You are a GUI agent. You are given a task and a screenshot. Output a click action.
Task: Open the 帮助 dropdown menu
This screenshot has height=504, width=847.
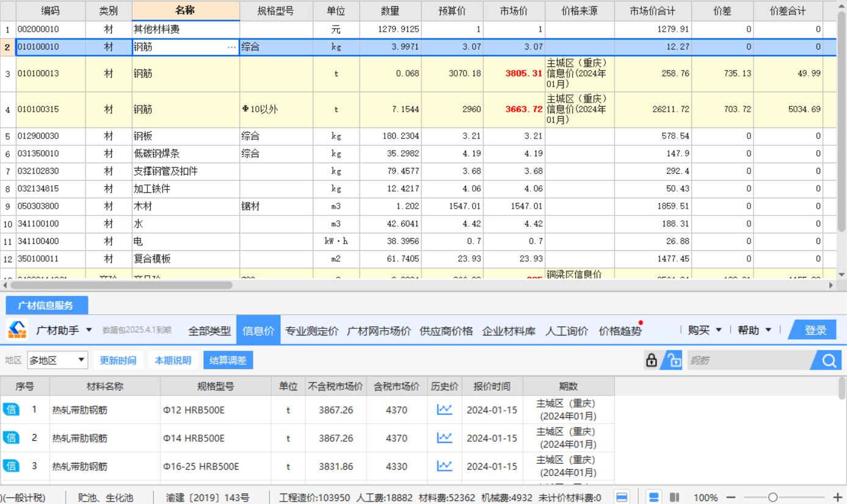(768, 330)
